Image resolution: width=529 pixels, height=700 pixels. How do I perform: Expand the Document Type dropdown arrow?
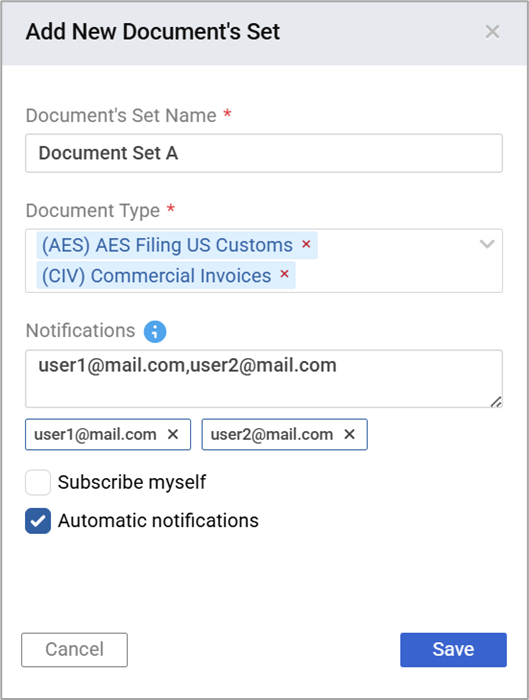[x=487, y=244]
